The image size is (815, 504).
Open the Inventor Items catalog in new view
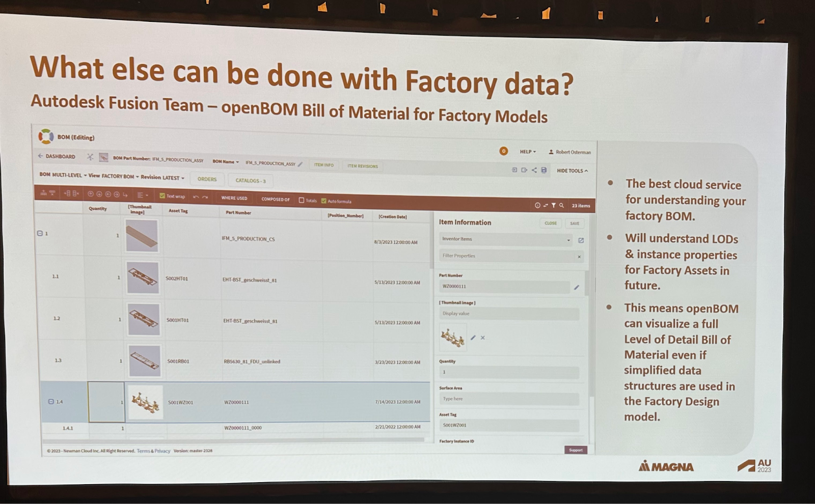point(581,240)
